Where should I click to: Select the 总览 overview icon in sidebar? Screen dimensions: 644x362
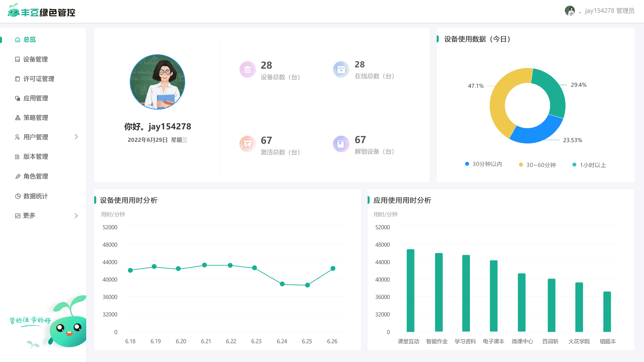[17, 40]
